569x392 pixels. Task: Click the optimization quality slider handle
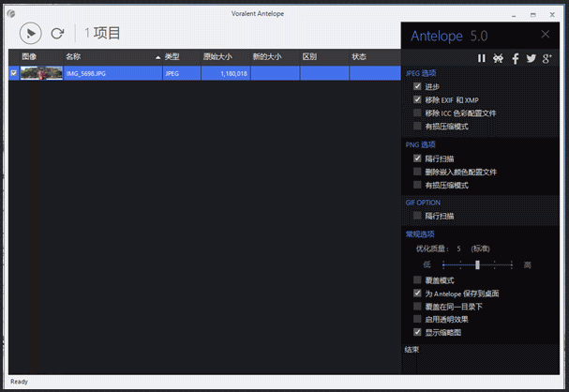(x=477, y=264)
